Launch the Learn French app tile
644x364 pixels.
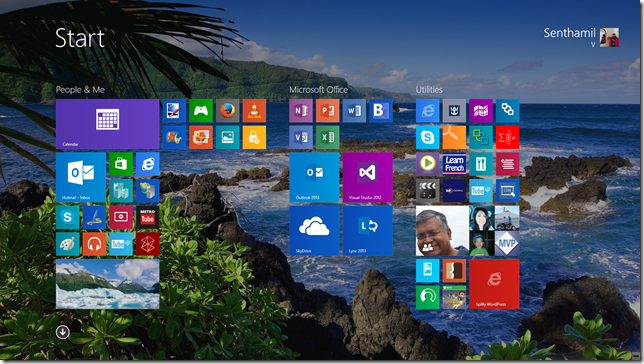[x=454, y=164]
